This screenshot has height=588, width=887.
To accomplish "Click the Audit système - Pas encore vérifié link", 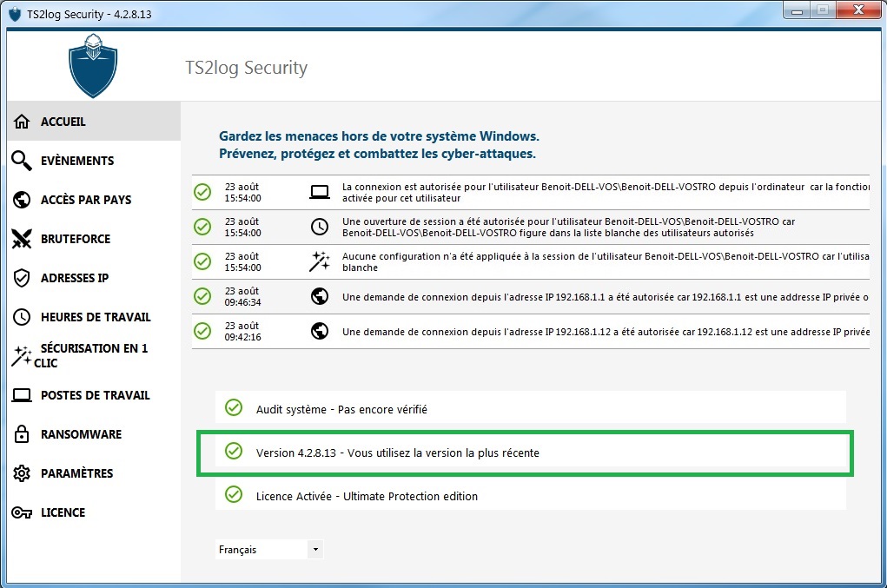I will (x=341, y=409).
